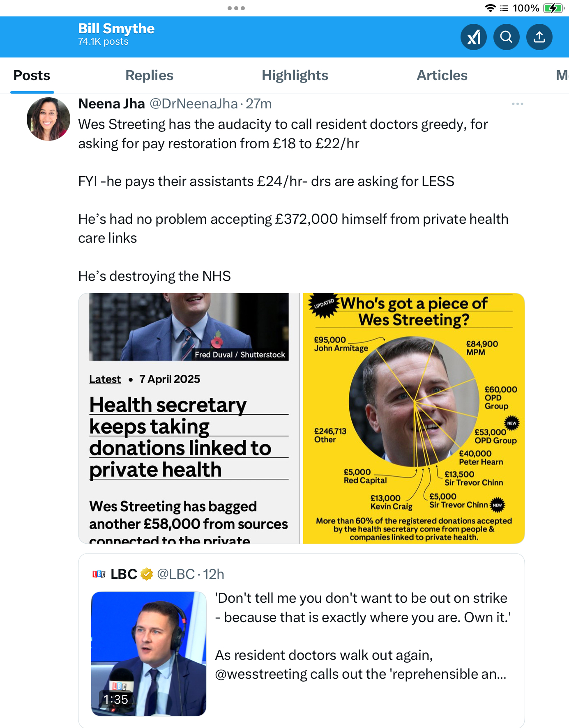Tap the share profile upload icon
This screenshot has width=569, height=728.
coord(539,37)
